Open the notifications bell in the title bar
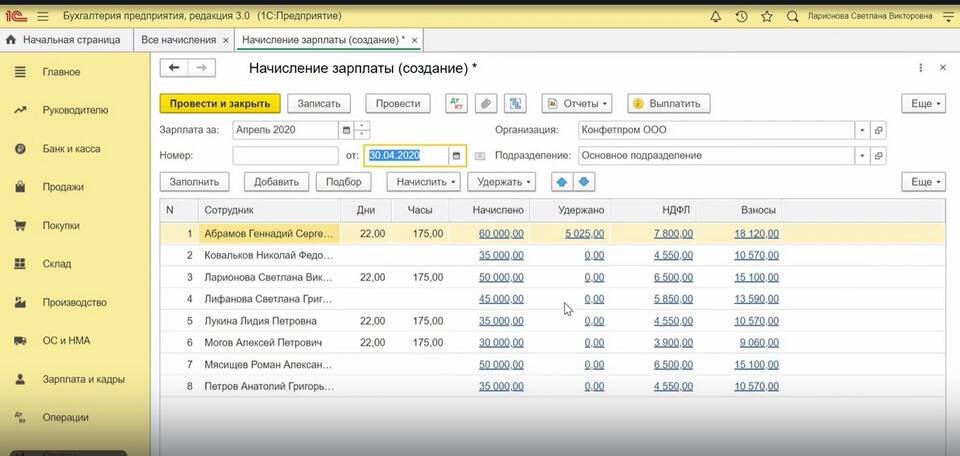This screenshot has width=960, height=456. (716, 16)
